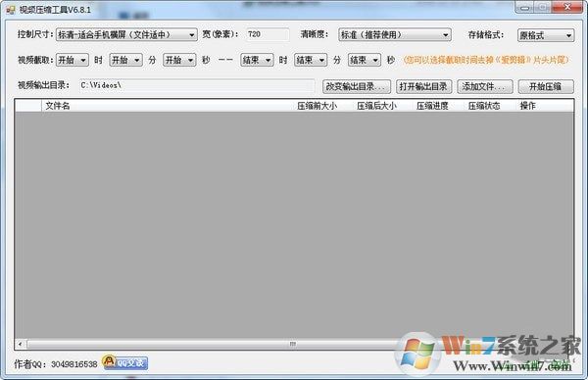Click the 改变输出目录 button
Screen dimensions: 588x380
tap(357, 86)
